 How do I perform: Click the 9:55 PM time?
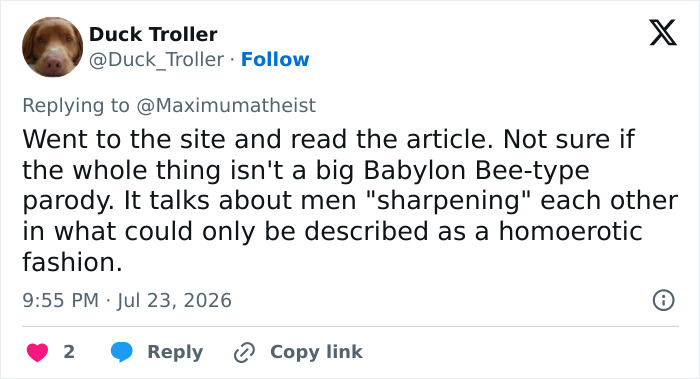[x=60, y=300]
